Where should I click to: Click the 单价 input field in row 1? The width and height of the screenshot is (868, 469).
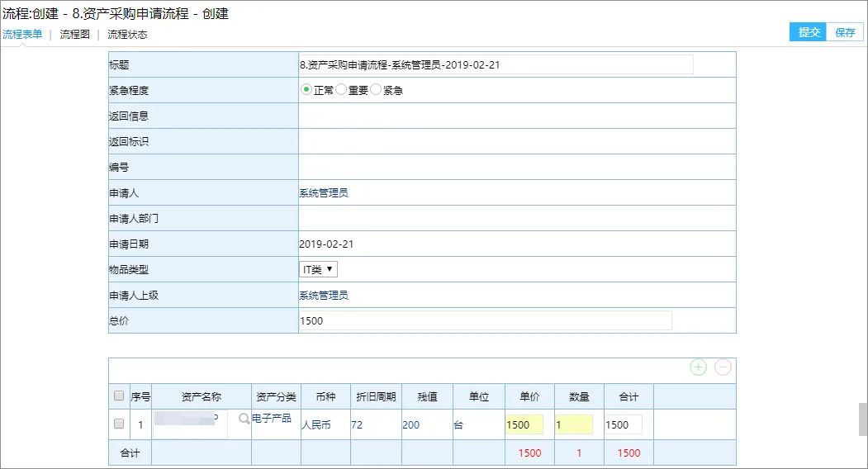click(524, 424)
